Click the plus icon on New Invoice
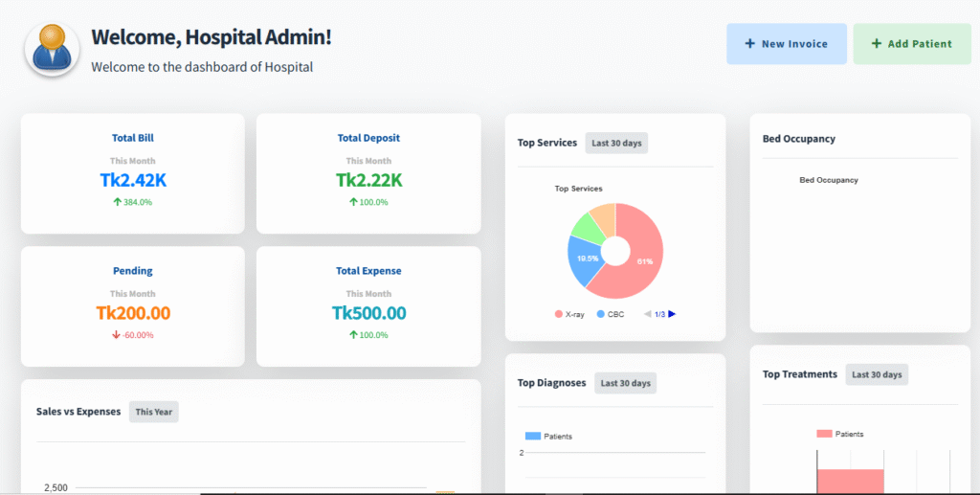 tap(749, 44)
